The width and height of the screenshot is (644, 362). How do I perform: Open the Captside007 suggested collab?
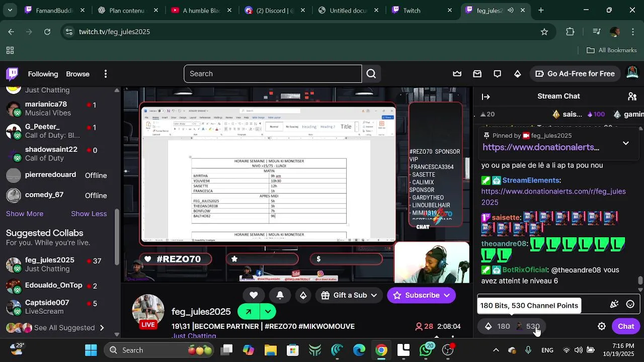coord(58,307)
